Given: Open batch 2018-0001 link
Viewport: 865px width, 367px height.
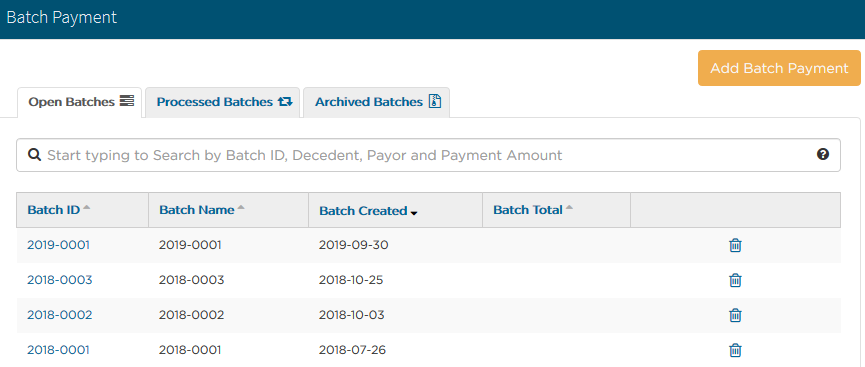Looking at the screenshot, I should click(x=58, y=349).
